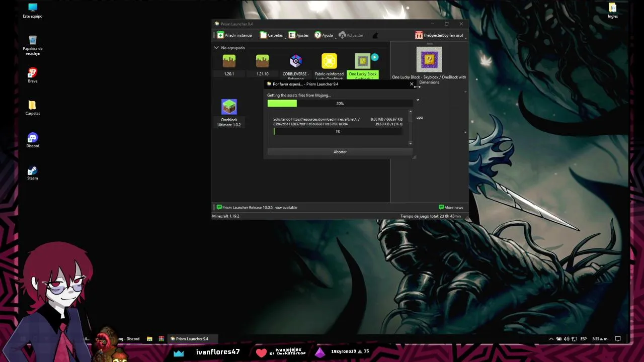
Task: Click TheSpecterBoy account skin avatar
Action: point(419,35)
